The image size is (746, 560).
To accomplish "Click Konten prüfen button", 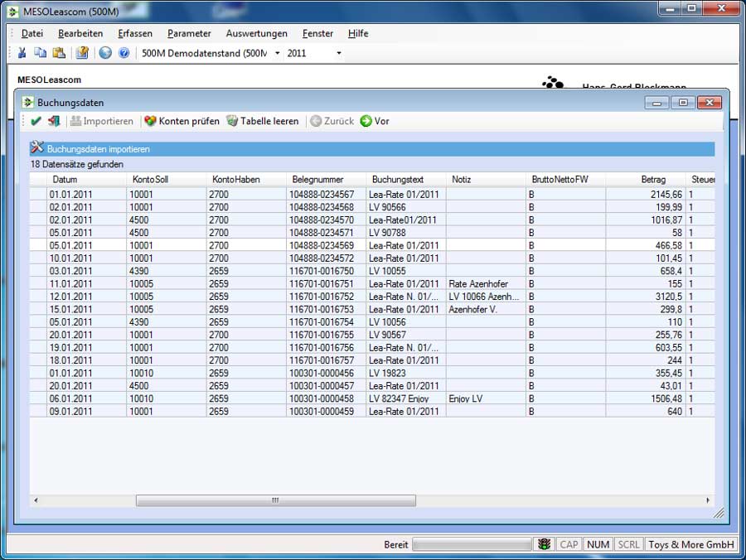I will [182, 121].
